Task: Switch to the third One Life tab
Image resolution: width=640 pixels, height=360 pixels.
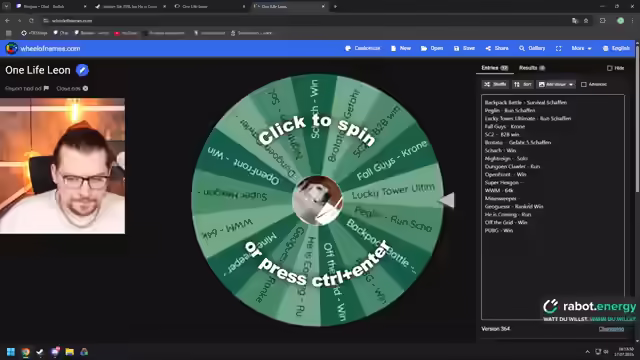Action: coord(209,7)
